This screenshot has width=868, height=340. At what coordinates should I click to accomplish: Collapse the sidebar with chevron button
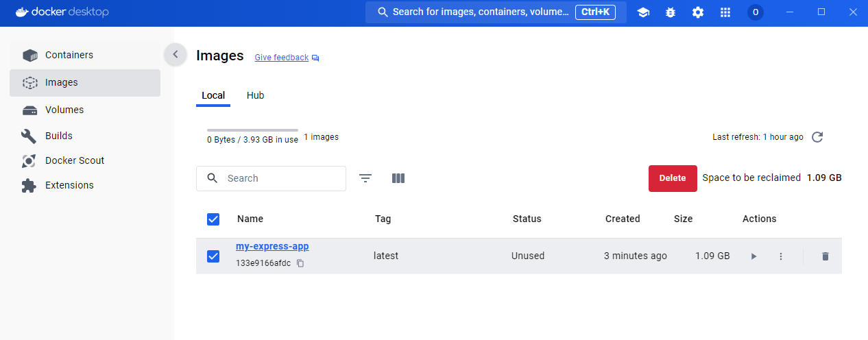coord(176,54)
